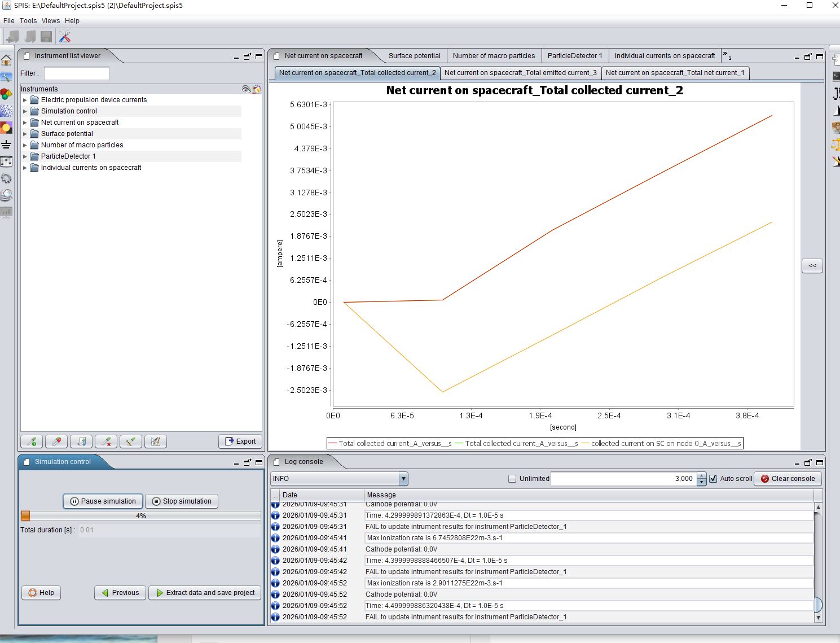Click the sliders settings icon in sidebar
This screenshot has width=840, height=643.
point(6,161)
